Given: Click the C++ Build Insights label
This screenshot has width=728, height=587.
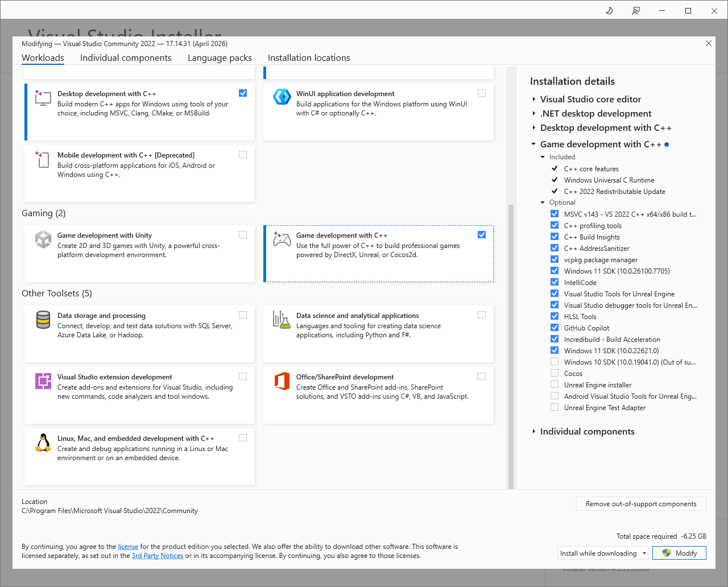Looking at the screenshot, I should tap(592, 237).
